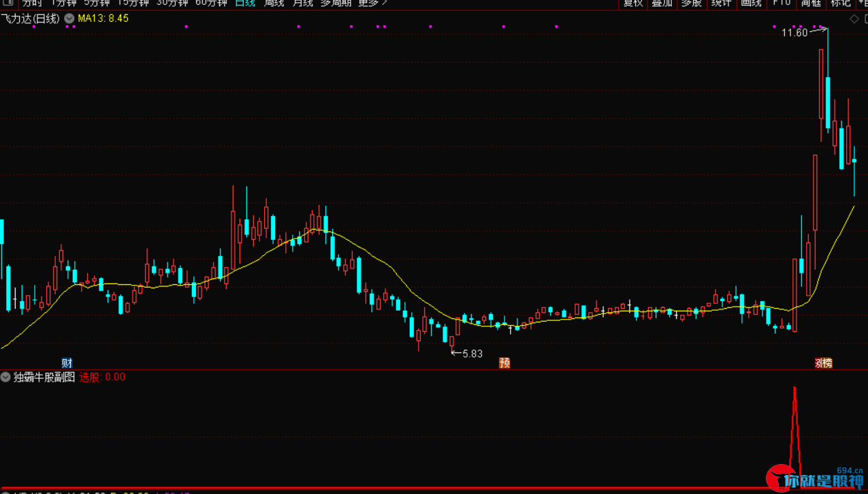
Task: Click the 独霸牛股副图 sub-chart title
Action: coord(44,377)
